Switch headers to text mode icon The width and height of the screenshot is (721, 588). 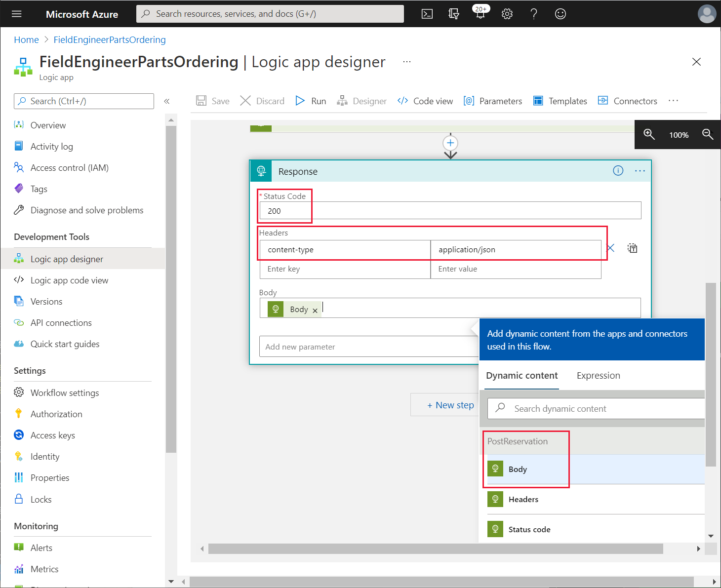pos(633,248)
